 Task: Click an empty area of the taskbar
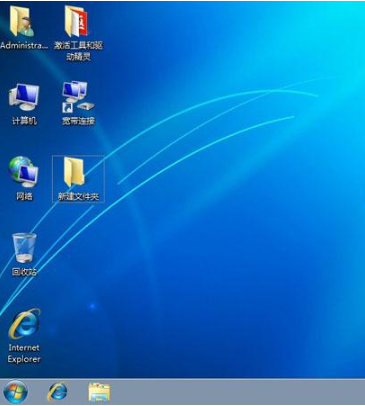point(233,392)
